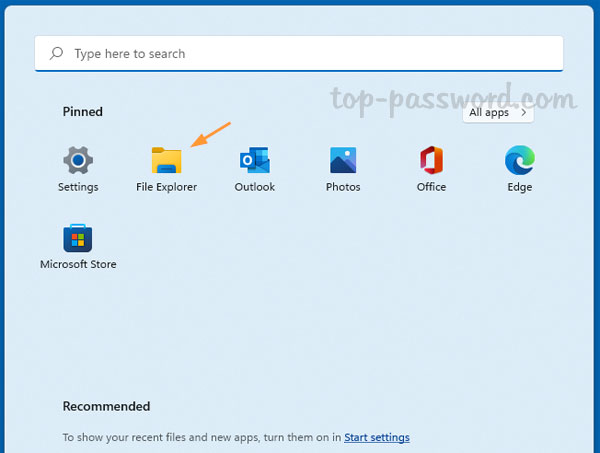Screen dimensions: 600x453
Task: Click the chevron arrow beside All apps
Action: coord(523,113)
